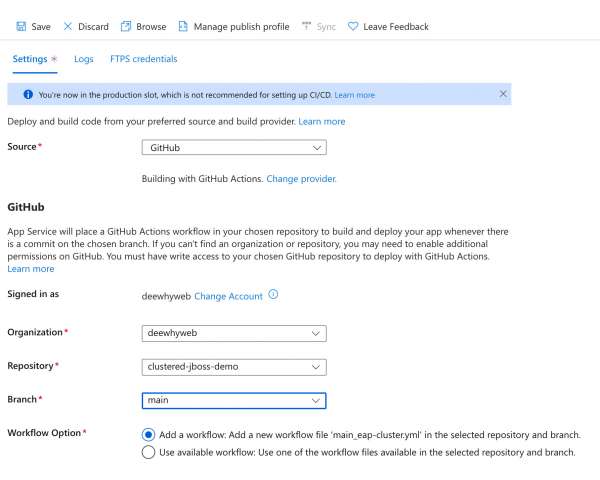This screenshot has width=600, height=480.
Task: Click the Leave Feedback heart icon
Action: tap(353, 27)
